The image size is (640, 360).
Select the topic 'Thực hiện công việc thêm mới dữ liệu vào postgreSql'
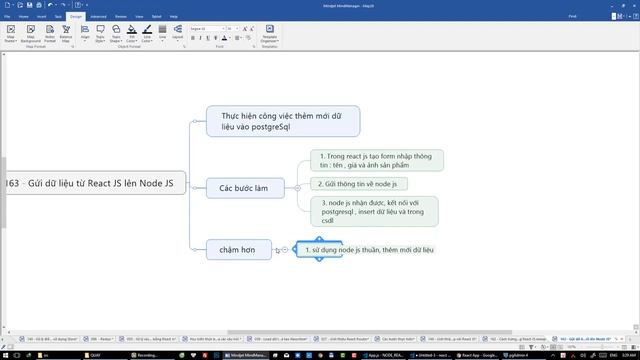pyautogui.click(x=283, y=121)
